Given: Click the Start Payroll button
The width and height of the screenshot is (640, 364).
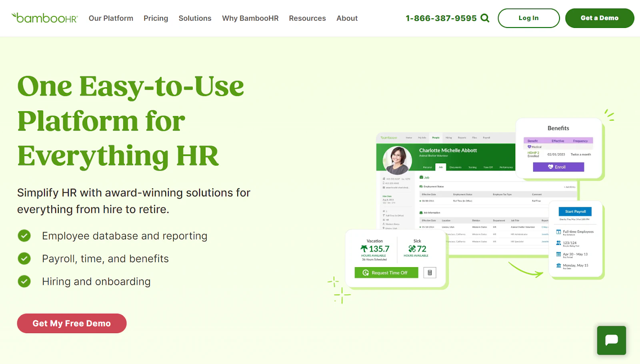Looking at the screenshot, I should (575, 212).
